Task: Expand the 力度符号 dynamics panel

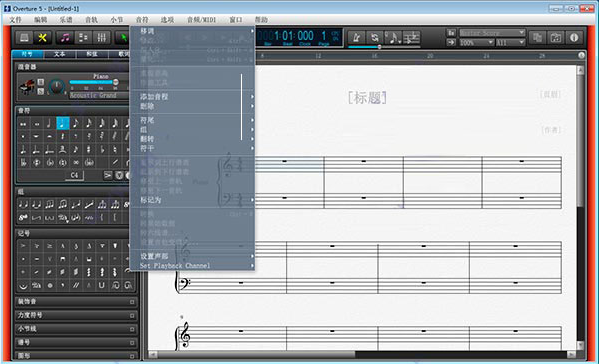Action: [x=76, y=315]
